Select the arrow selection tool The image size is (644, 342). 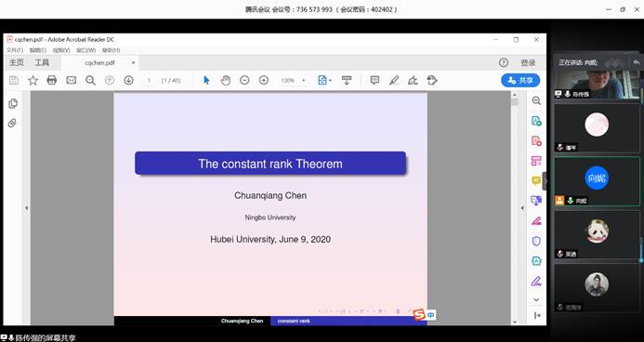(x=206, y=80)
